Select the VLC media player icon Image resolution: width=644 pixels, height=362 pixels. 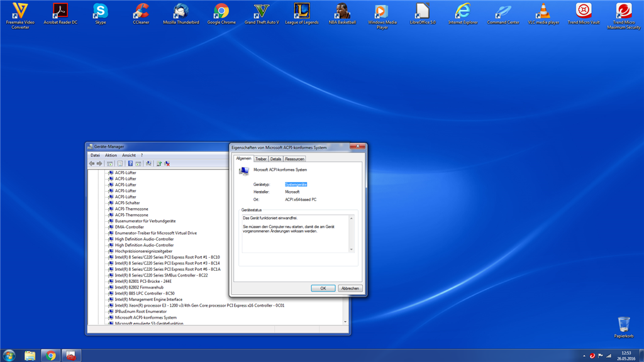tap(543, 14)
